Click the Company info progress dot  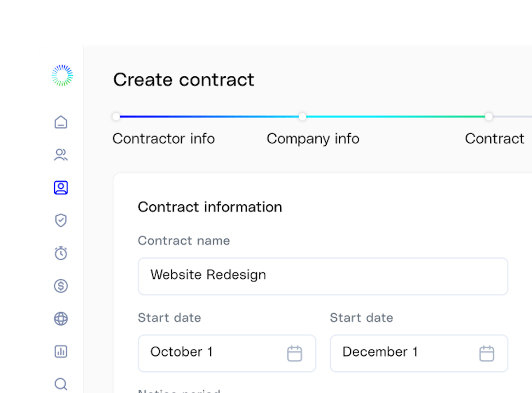(x=302, y=117)
